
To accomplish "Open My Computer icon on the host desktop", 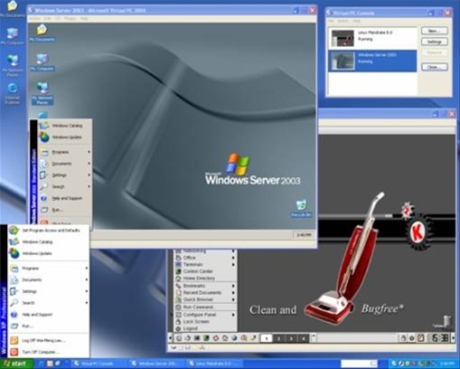I will click(12, 36).
